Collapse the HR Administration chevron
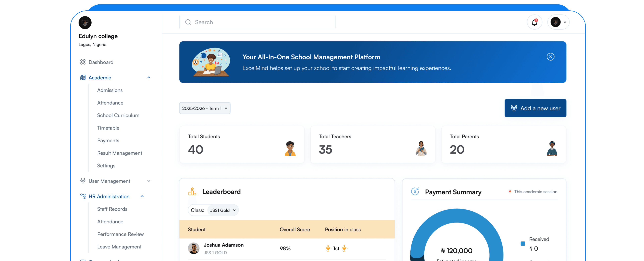 click(x=142, y=196)
